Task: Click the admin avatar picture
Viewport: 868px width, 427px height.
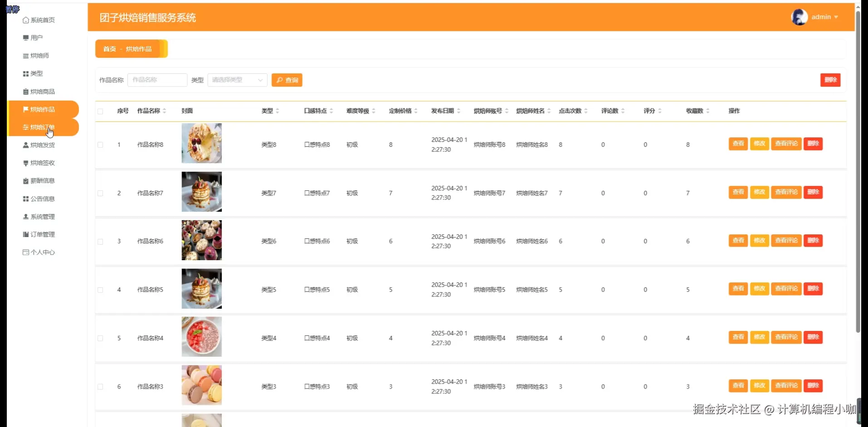Action: [799, 17]
